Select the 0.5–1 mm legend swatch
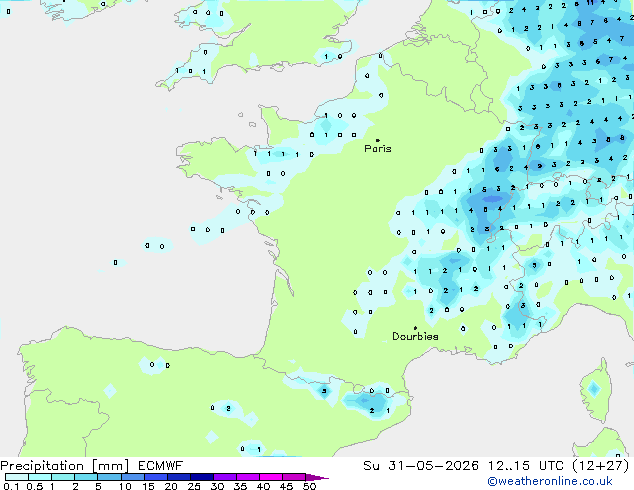The image size is (634, 490). [x=40, y=477]
